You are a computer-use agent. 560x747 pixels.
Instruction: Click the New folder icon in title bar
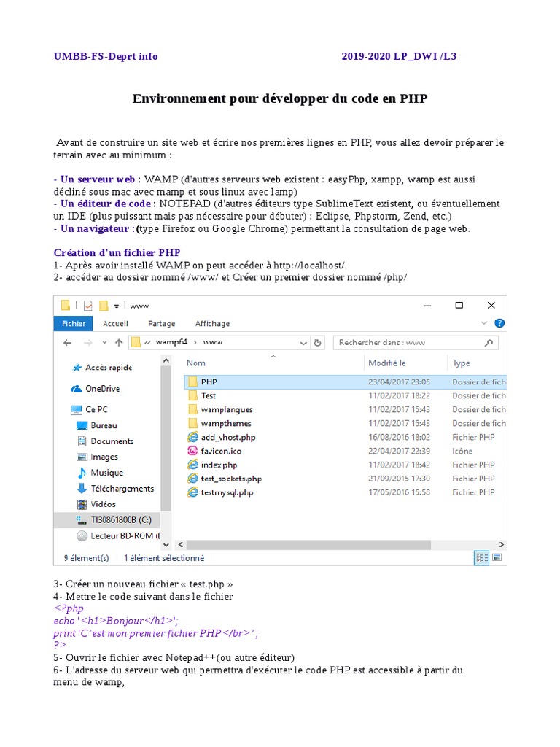104,306
